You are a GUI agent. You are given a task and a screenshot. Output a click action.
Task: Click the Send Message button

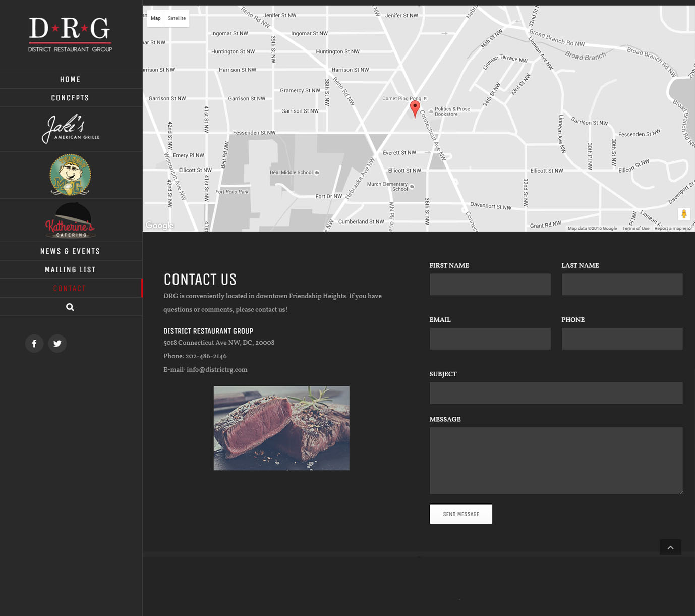(x=461, y=514)
